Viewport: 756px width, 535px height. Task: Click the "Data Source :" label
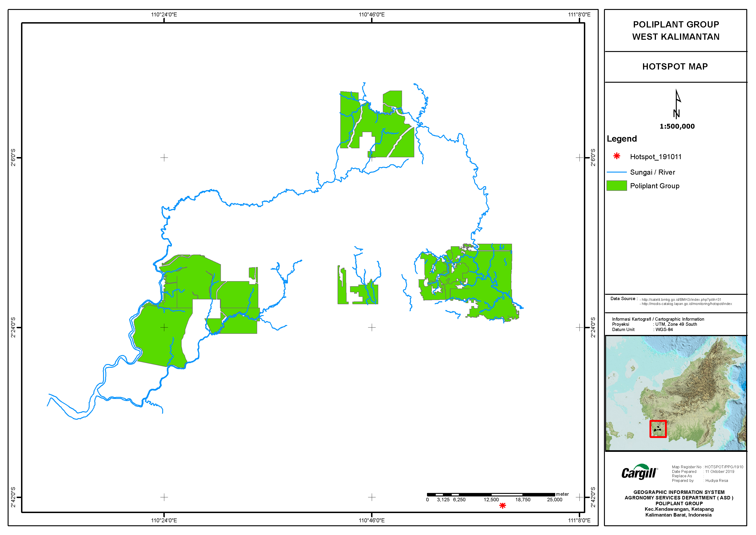tap(624, 298)
